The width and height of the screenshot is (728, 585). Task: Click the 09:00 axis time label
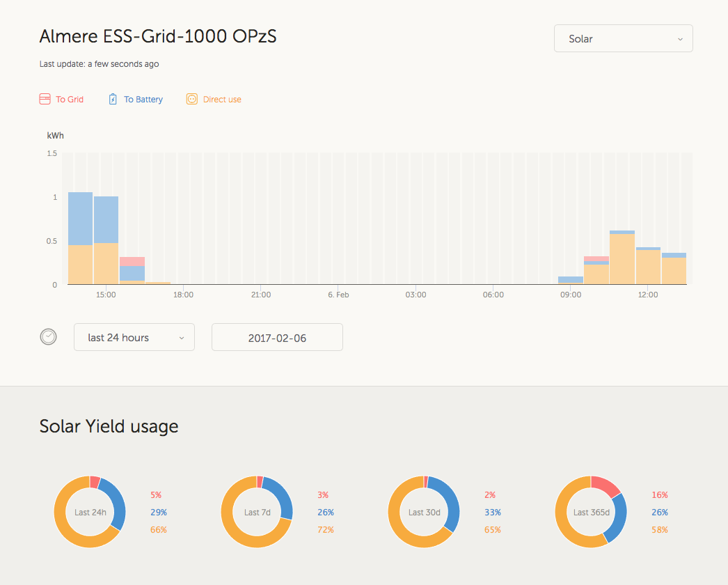[x=570, y=295]
